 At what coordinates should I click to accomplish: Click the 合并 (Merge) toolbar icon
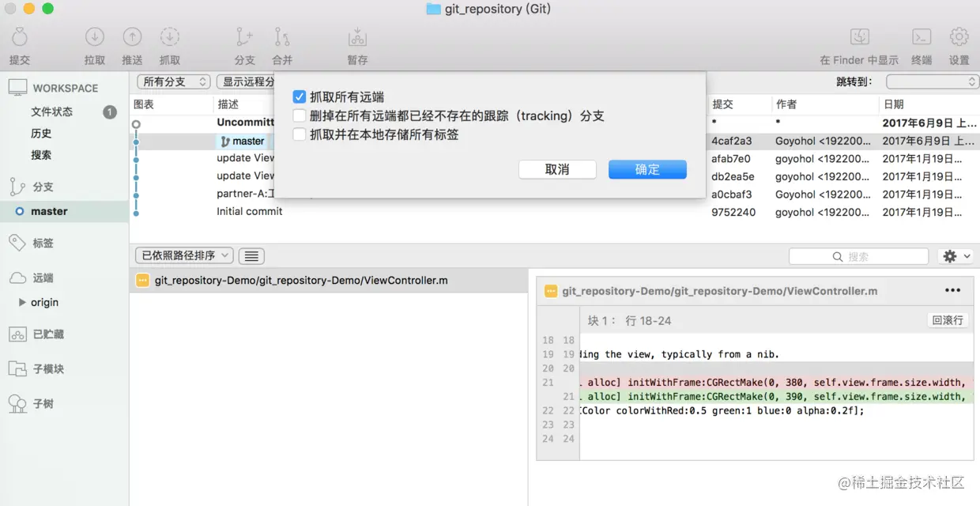pyautogui.click(x=282, y=37)
